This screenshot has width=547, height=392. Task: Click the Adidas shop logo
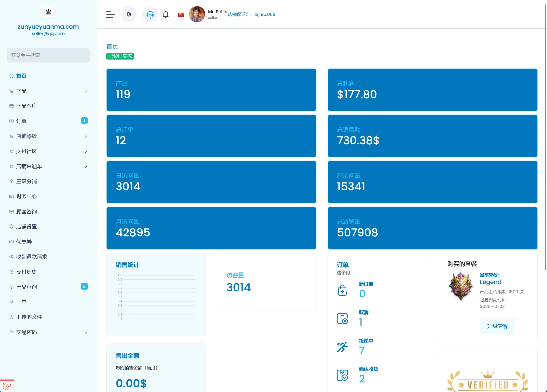pos(48,12)
